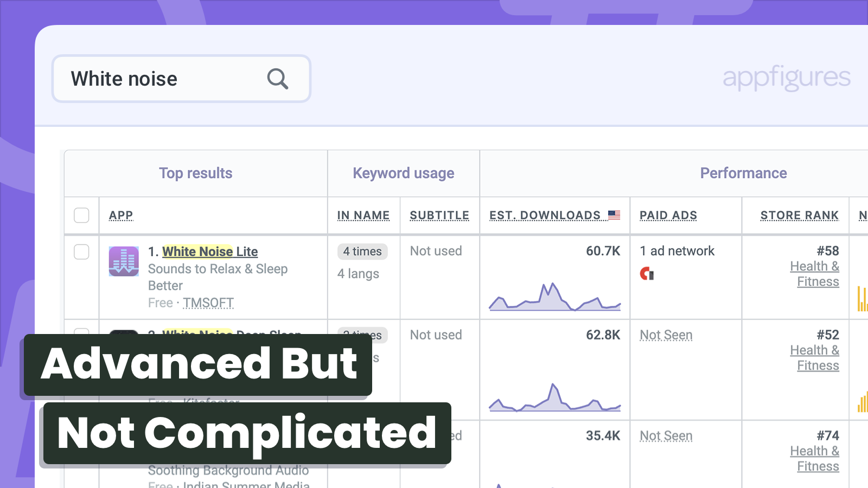
Task: Tick the select-all checkbox in table header
Action: pos(81,215)
